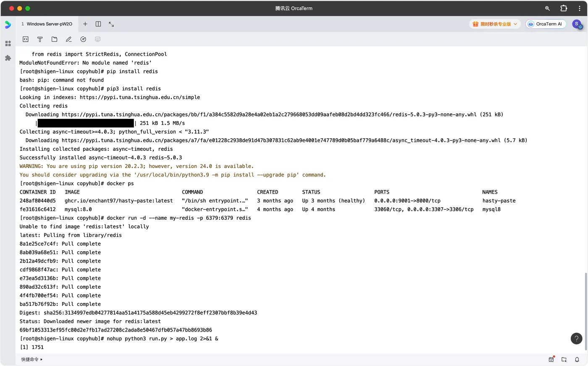Click the ModuleNotFoundError line

pyautogui.click(x=86, y=63)
